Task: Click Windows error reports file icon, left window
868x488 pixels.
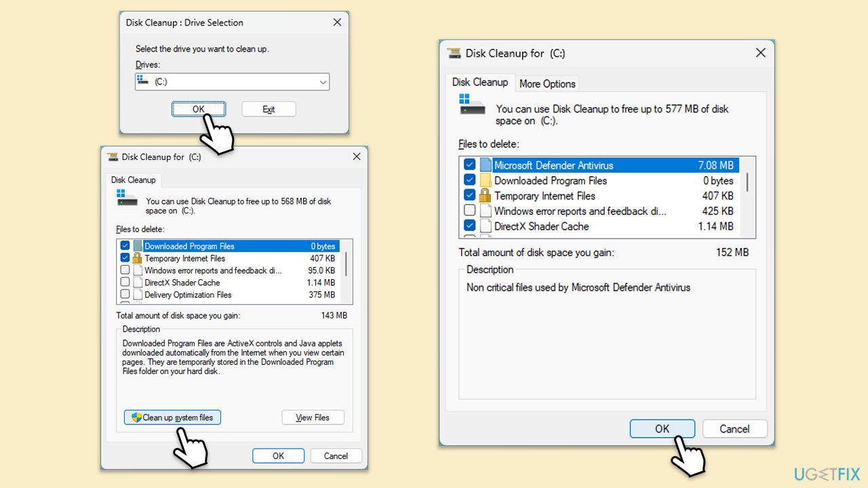Action: (138, 270)
